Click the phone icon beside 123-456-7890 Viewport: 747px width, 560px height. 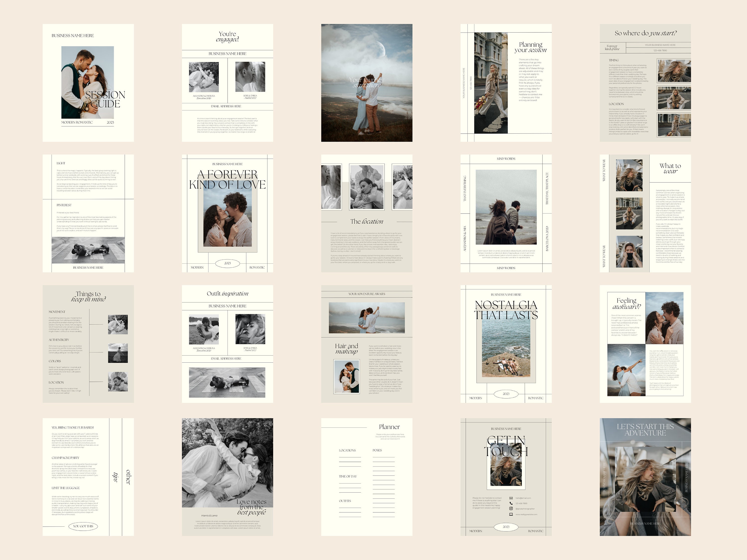pyautogui.click(x=511, y=504)
